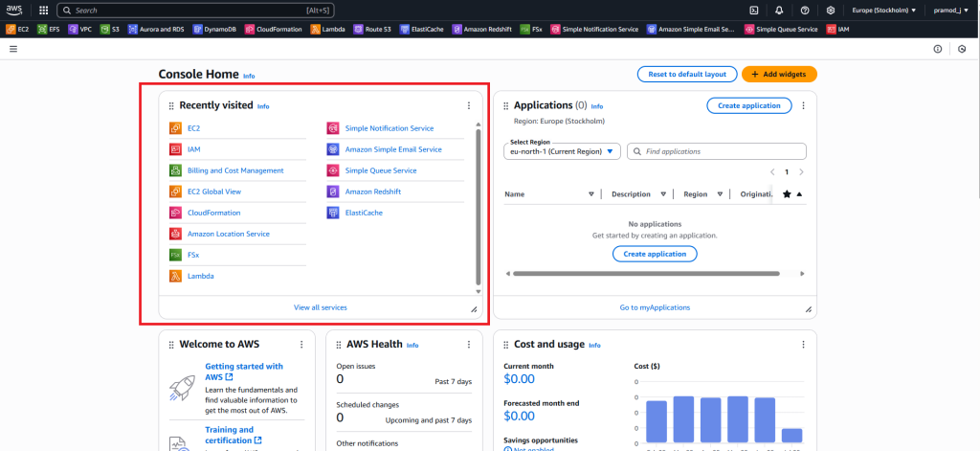Image resolution: width=980 pixels, height=451 pixels.
Task: Expand the pramod_j account menu
Action: pyautogui.click(x=952, y=10)
